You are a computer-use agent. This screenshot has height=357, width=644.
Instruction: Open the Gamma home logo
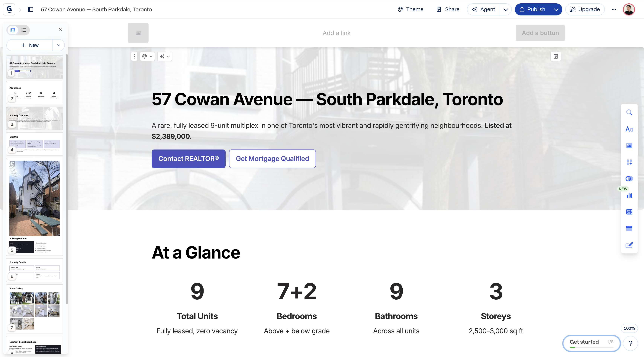pyautogui.click(x=9, y=9)
